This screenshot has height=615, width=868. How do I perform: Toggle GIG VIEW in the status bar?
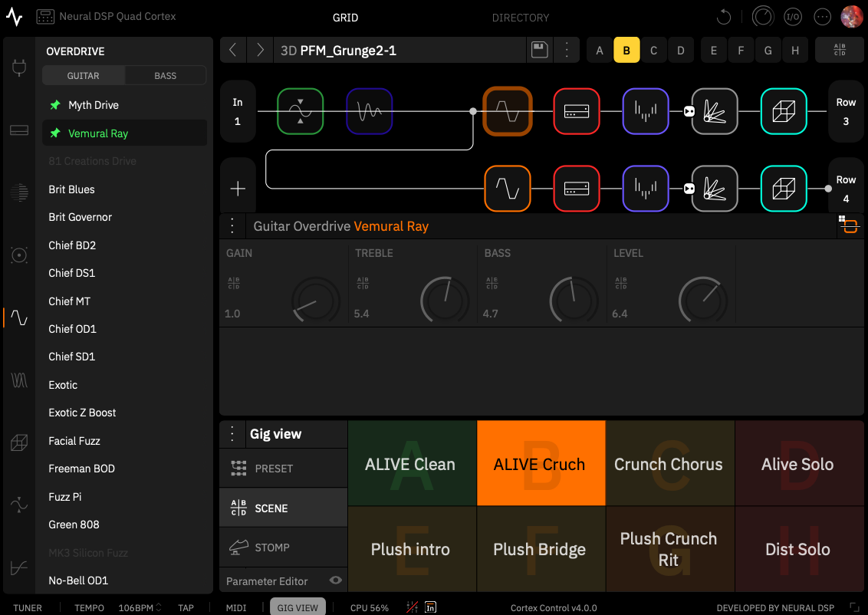pyautogui.click(x=298, y=607)
